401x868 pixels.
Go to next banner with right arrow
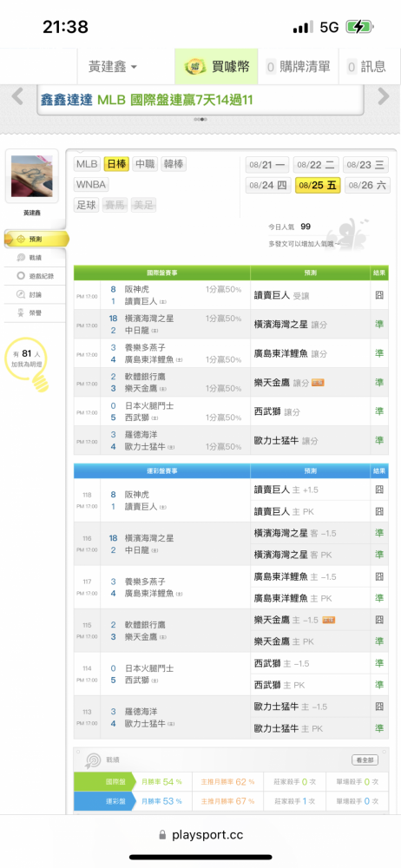(384, 96)
